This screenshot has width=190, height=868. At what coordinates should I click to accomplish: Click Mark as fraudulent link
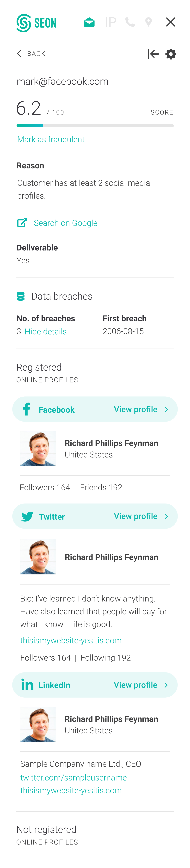[x=51, y=139]
